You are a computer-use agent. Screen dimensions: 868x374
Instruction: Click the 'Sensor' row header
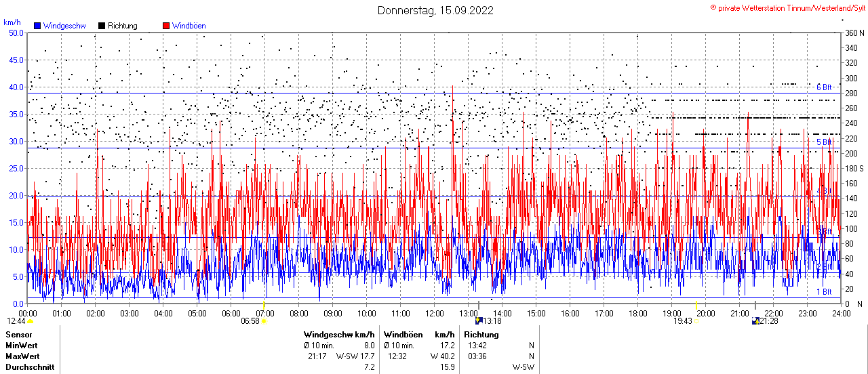pyautogui.click(x=18, y=335)
